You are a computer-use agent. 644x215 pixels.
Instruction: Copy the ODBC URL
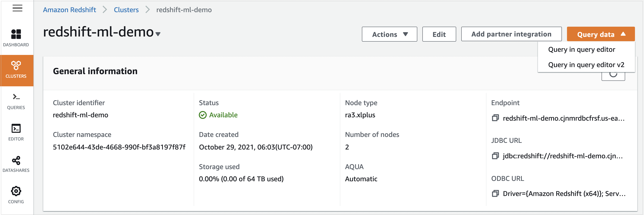[495, 194]
